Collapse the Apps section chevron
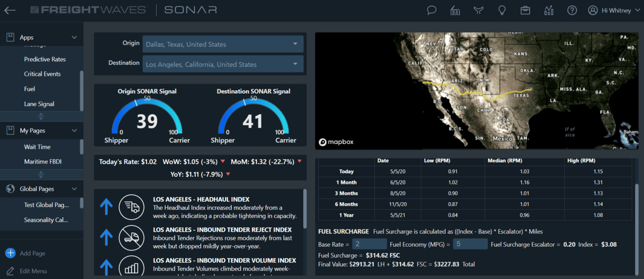644x279 pixels. click(x=74, y=37)
